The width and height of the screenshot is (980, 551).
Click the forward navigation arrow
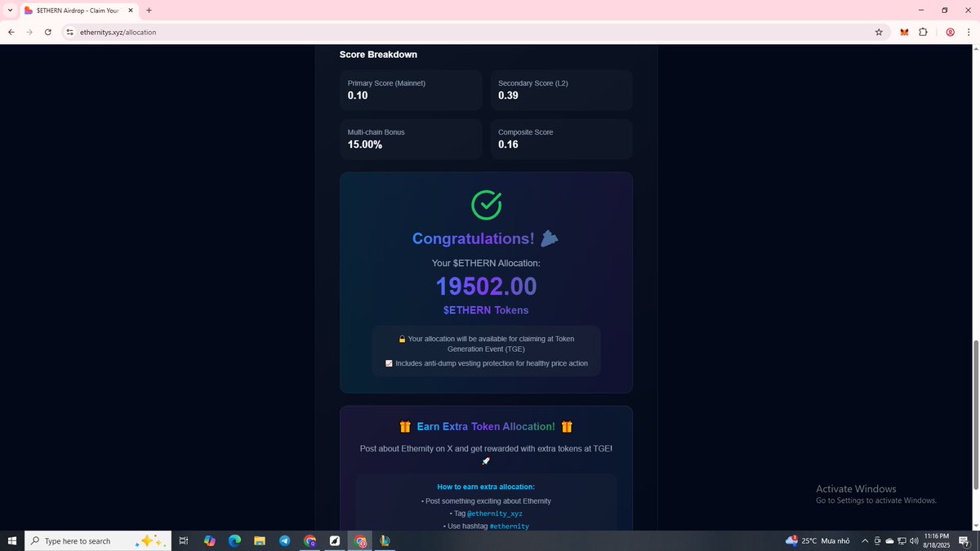tap(29, 32)
